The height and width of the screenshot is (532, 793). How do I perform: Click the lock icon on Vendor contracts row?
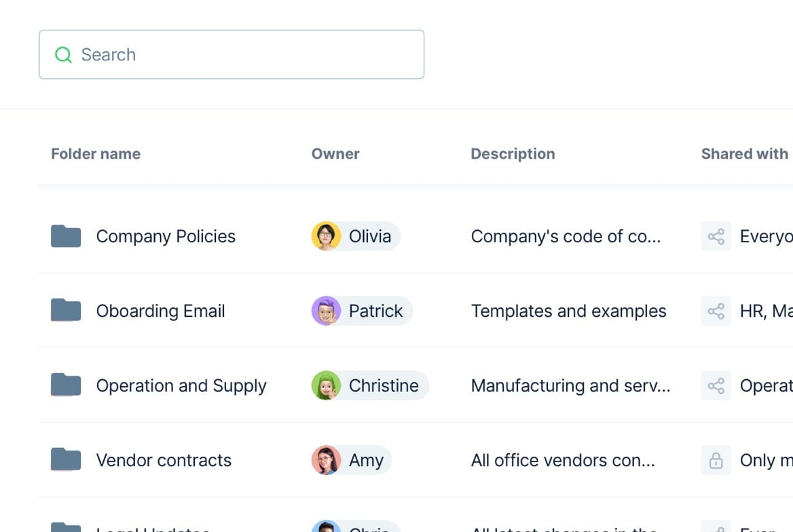(x=715, y=460)
